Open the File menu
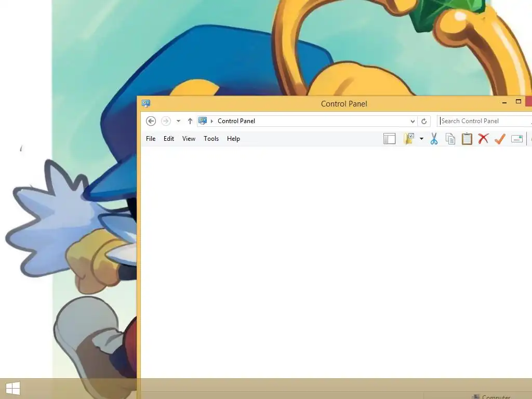 151,138
